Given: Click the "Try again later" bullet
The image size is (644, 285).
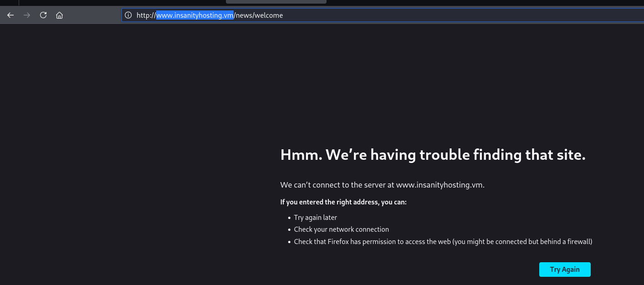Looking at the screenshot, I should click(316, 218).
